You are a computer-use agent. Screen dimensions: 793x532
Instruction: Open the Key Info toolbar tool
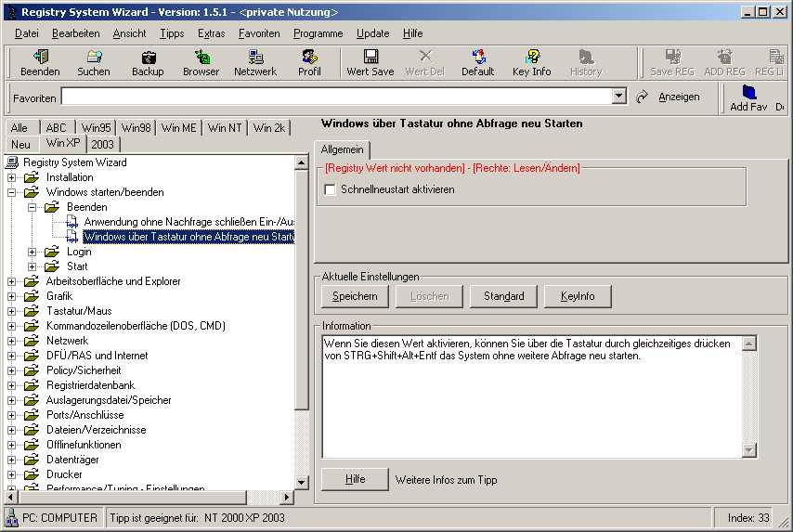pyautogui.click(x=532, y=57)
